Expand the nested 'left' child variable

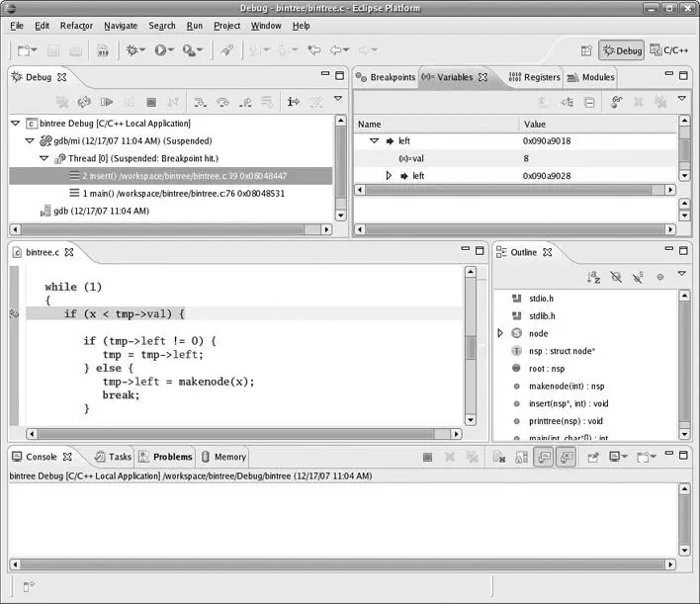click(x=389, y=176)
